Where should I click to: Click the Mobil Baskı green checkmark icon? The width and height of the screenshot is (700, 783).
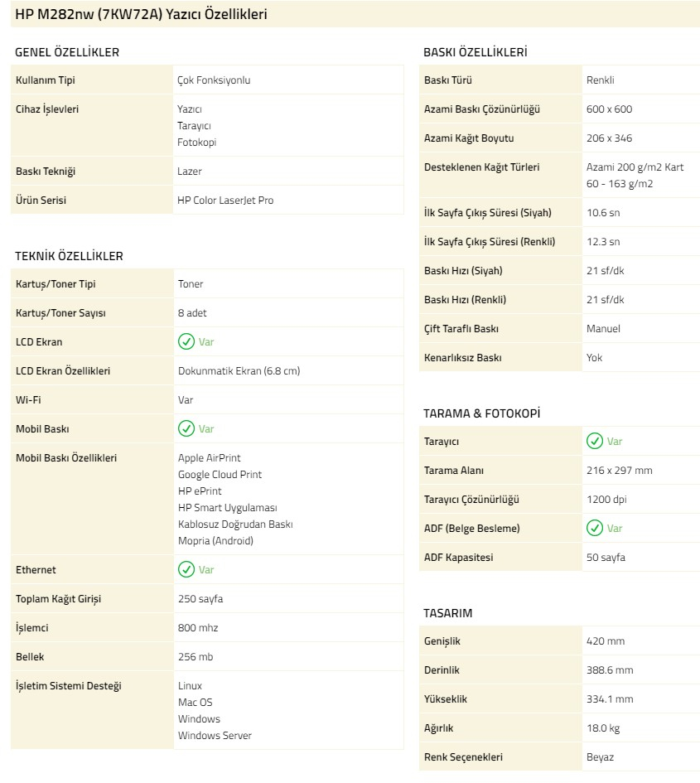click(x=186, y=428)
